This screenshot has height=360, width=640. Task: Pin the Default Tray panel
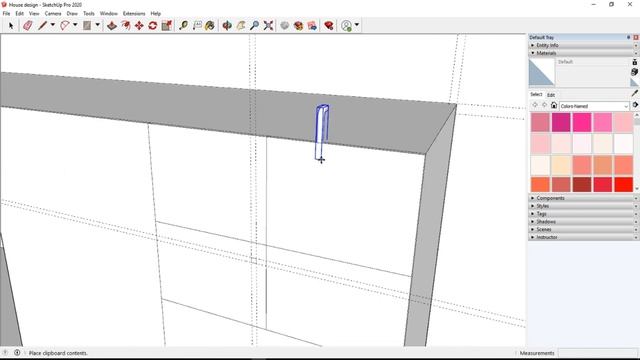[x=629, y=37]
